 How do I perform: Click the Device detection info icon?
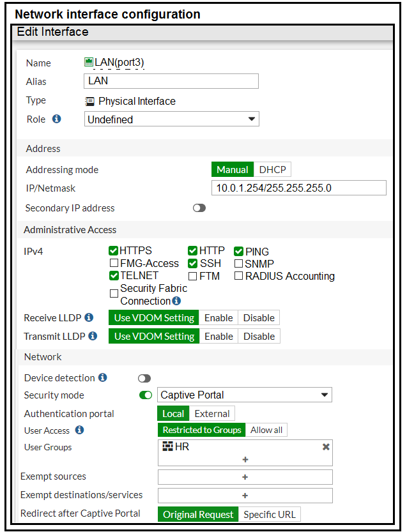click(102, 378)
